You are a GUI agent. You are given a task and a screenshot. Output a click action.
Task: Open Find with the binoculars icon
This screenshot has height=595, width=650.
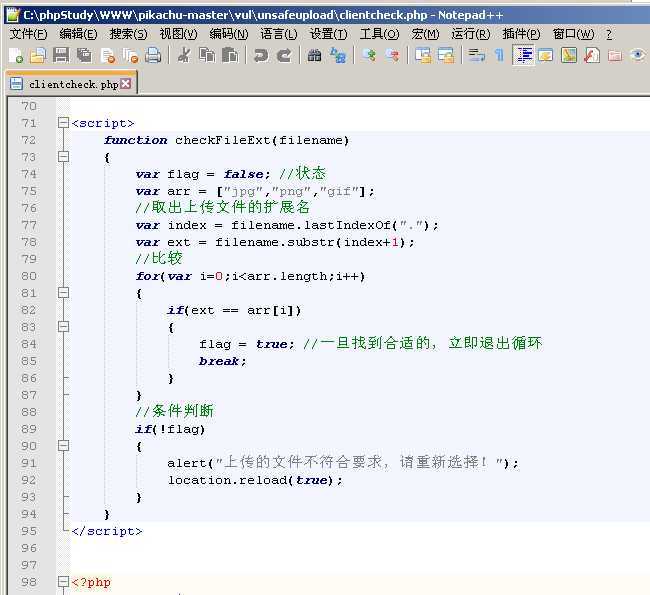315,55
